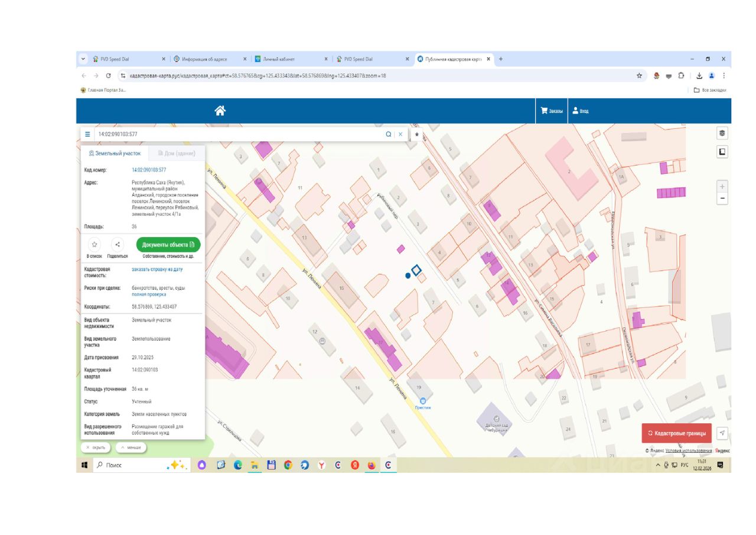Add parcel to list with star
This screenshot has width=756, height=535.
coord(94,245)
